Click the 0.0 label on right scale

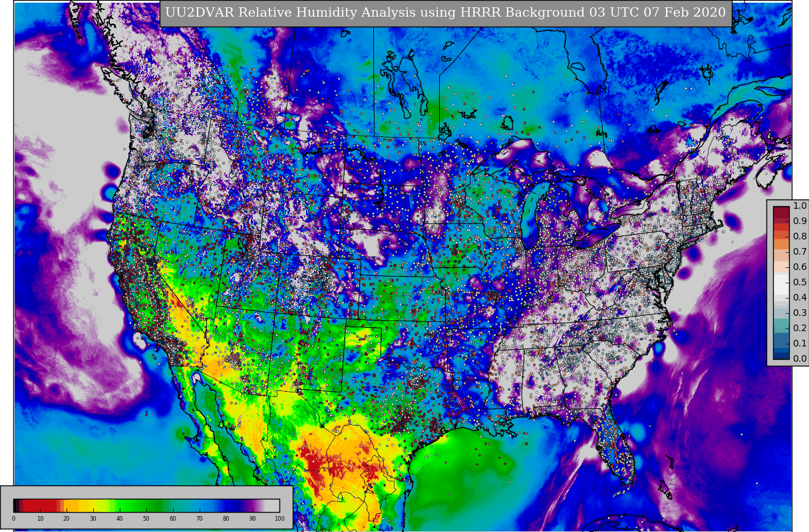tap(800, 359)
